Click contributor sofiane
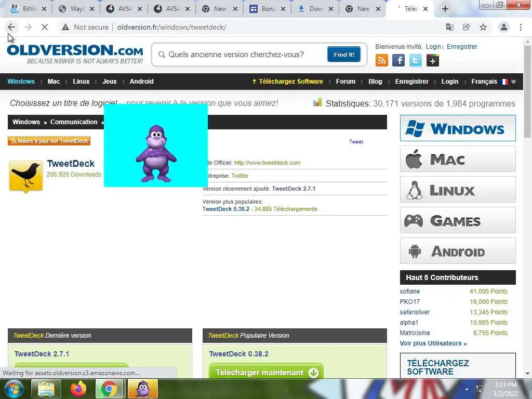532x399 pixels. tap(409, 291)
